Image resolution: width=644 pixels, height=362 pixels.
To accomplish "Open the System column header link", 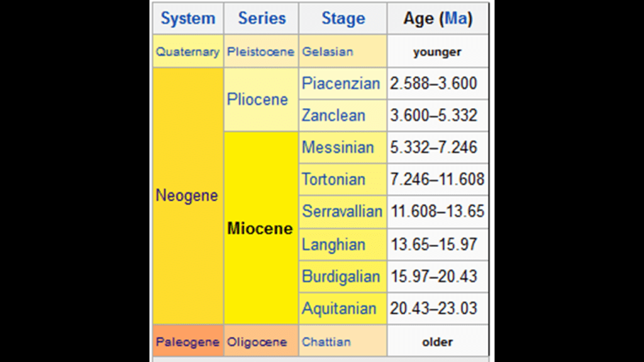I will pos(187,19).
